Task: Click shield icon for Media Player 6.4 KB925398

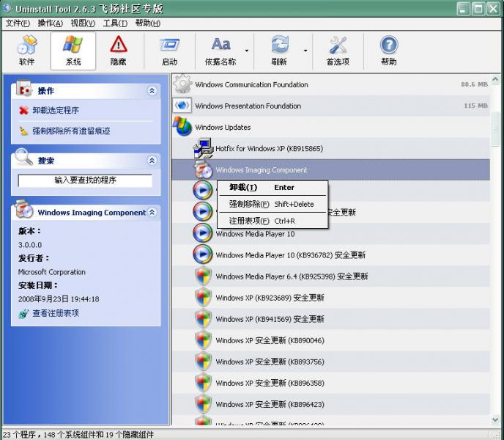Action: click(203, 276)
